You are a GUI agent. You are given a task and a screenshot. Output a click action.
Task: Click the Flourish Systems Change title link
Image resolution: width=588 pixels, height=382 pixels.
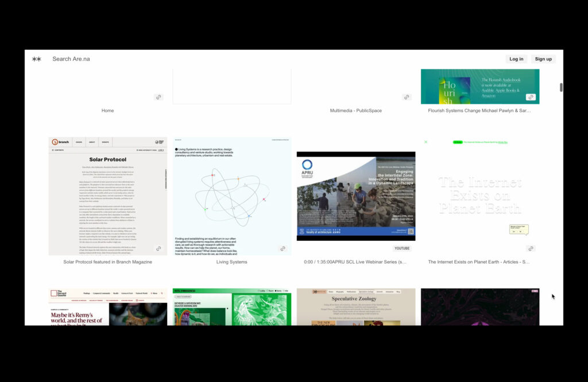pos(479,111)
